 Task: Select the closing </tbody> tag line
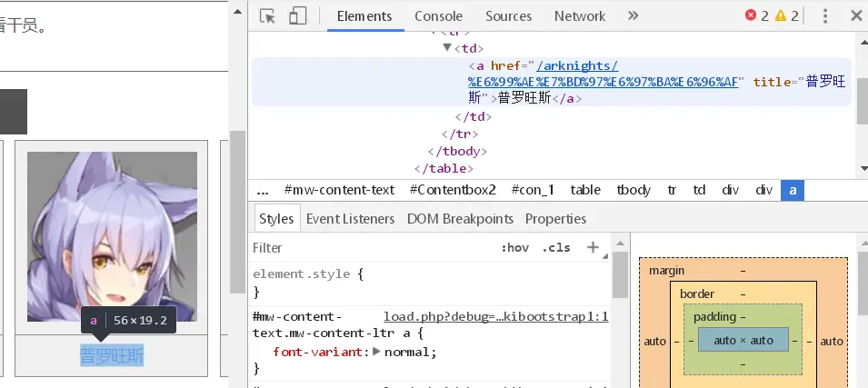[x=457, y=151]
